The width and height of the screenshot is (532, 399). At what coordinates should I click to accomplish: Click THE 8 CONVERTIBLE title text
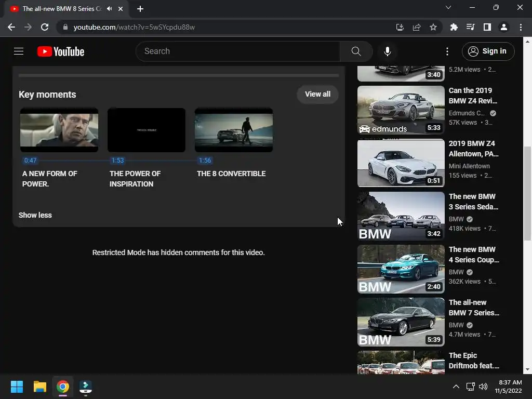pyautogui.click(x=231, y=174)
